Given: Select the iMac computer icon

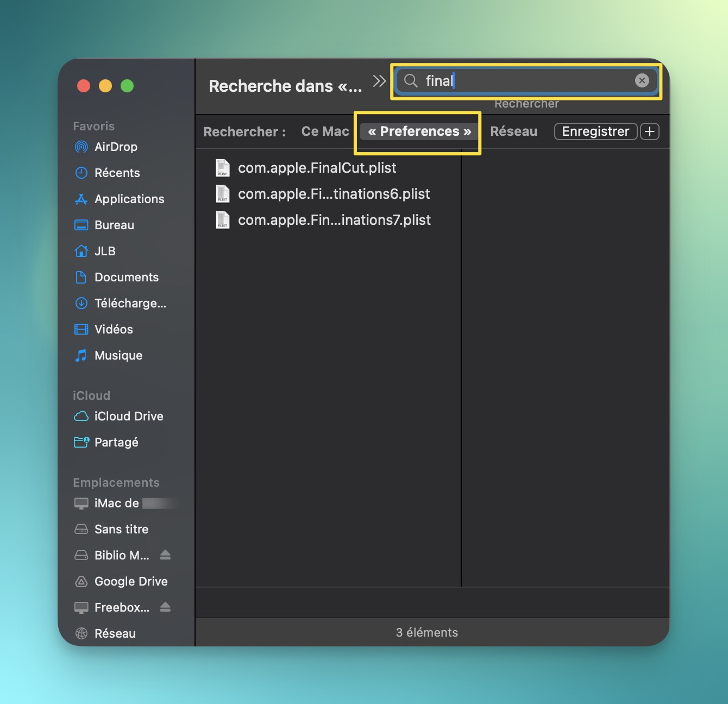Looking at the screenshot, I should [81, 503].
